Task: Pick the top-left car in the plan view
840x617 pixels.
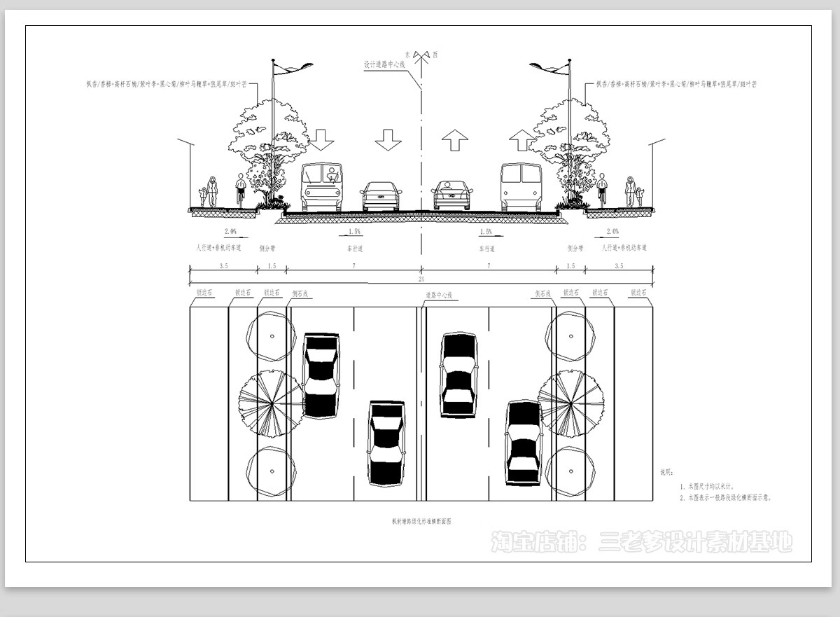Action: point(321,376)
